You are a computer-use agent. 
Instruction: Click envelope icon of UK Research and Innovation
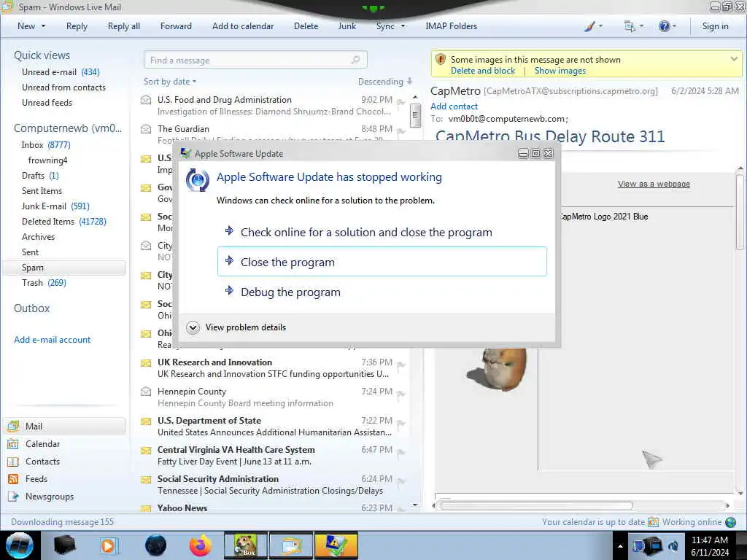(x=146, y=363)
